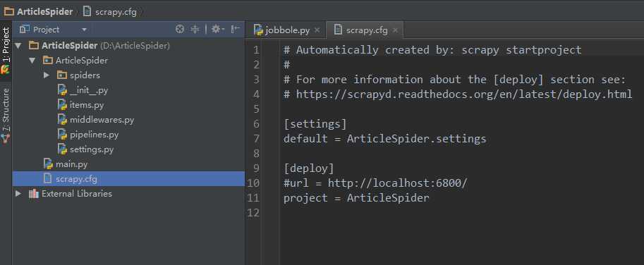Click the hide Project panel icon

235,29
